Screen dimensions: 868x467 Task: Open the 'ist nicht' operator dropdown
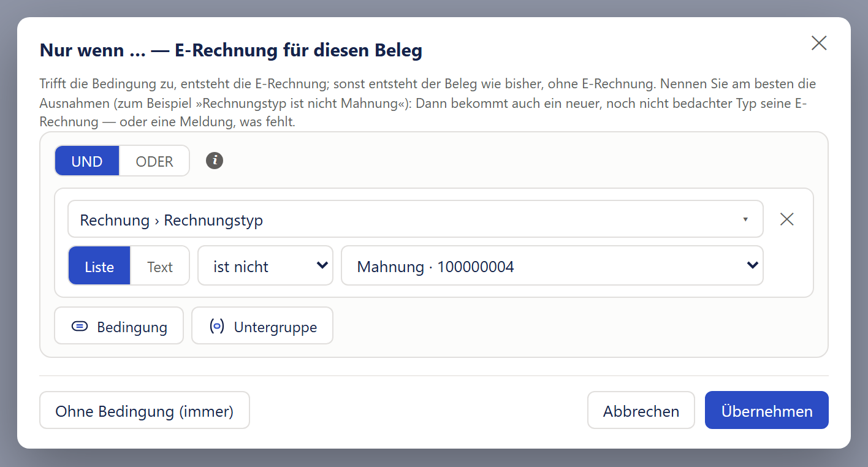[265, 266]
